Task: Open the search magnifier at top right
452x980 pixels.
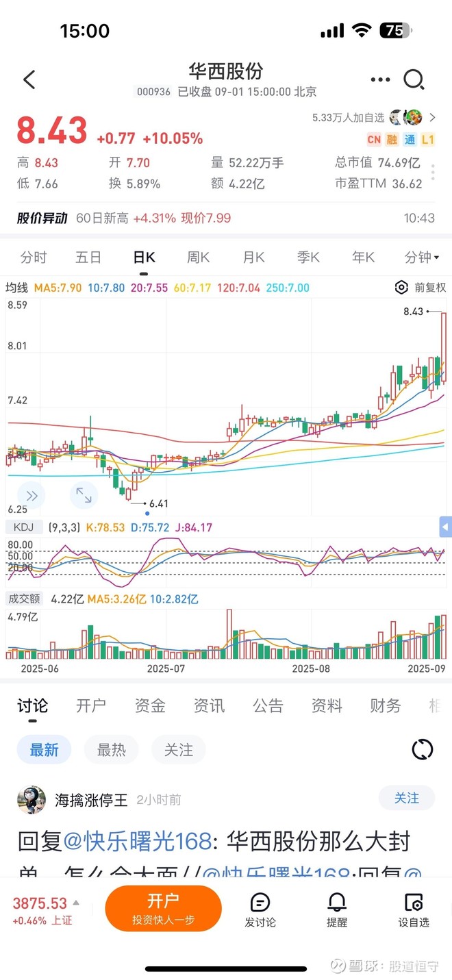Action: [415, 80]
